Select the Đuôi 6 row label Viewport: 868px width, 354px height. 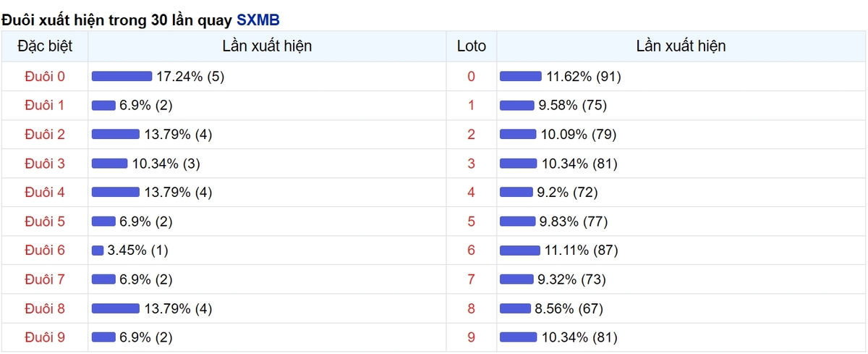point(44,250)
